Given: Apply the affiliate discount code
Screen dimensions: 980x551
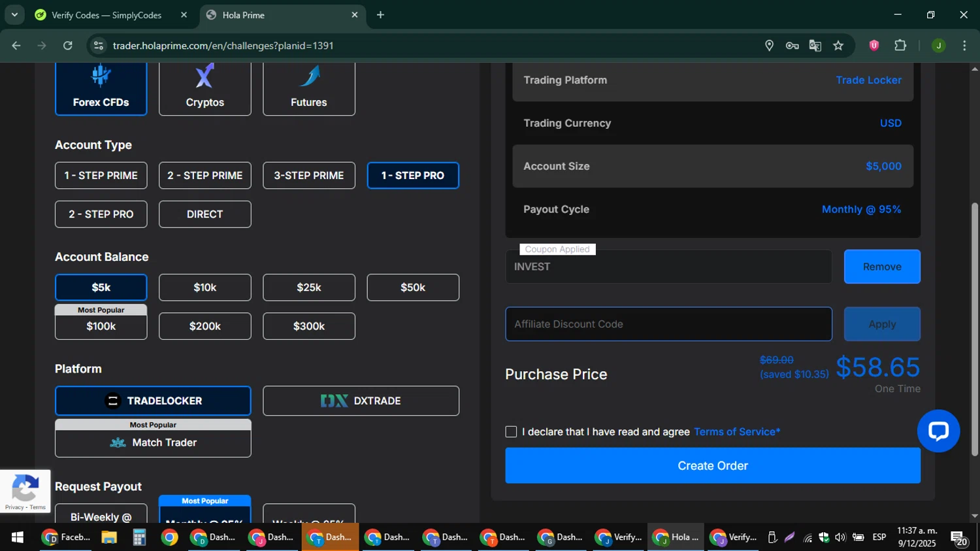Looking at the screenshot, I should (882, 324).
